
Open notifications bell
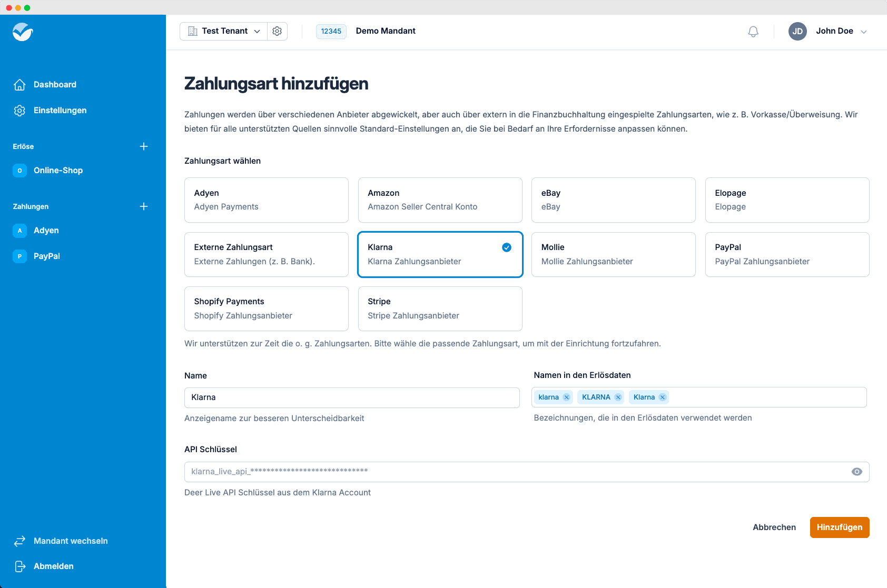(x=753, y=32)
